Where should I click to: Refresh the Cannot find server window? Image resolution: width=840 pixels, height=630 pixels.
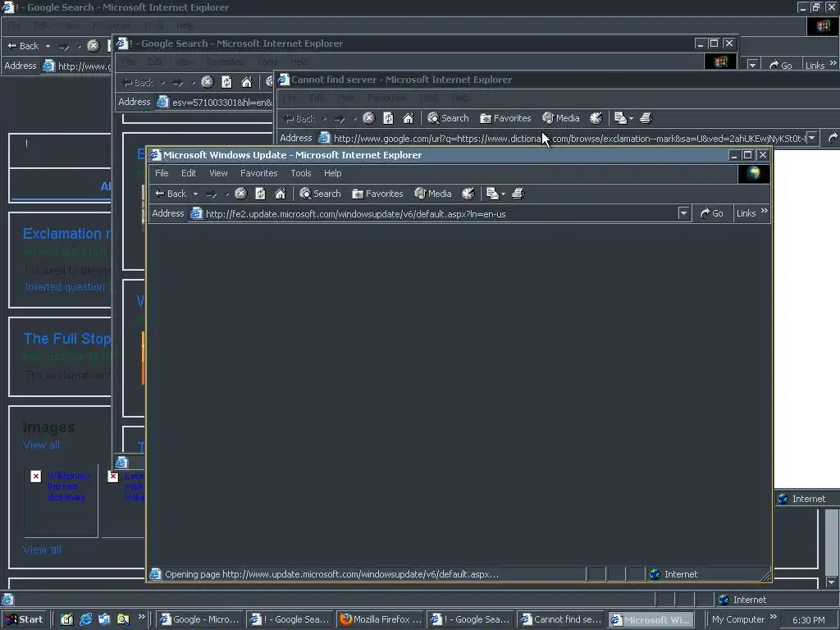pyautogui.click(x=388, y=118)
